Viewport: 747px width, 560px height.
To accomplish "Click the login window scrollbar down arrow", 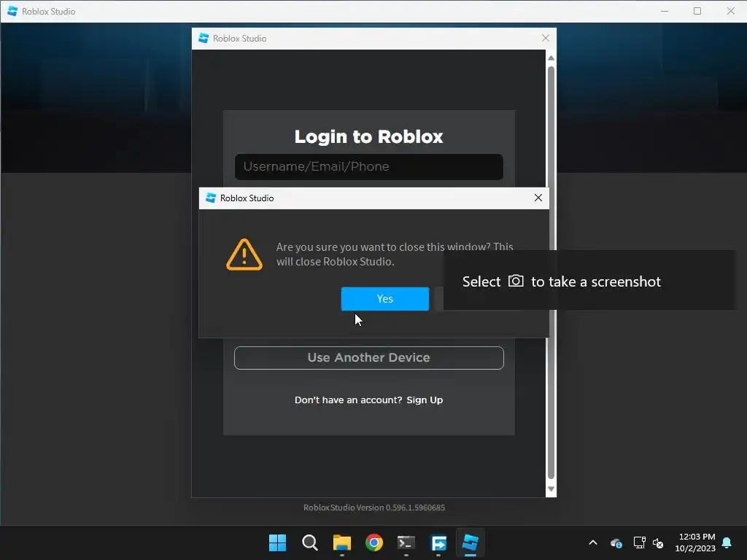I will tap(551, 489).
